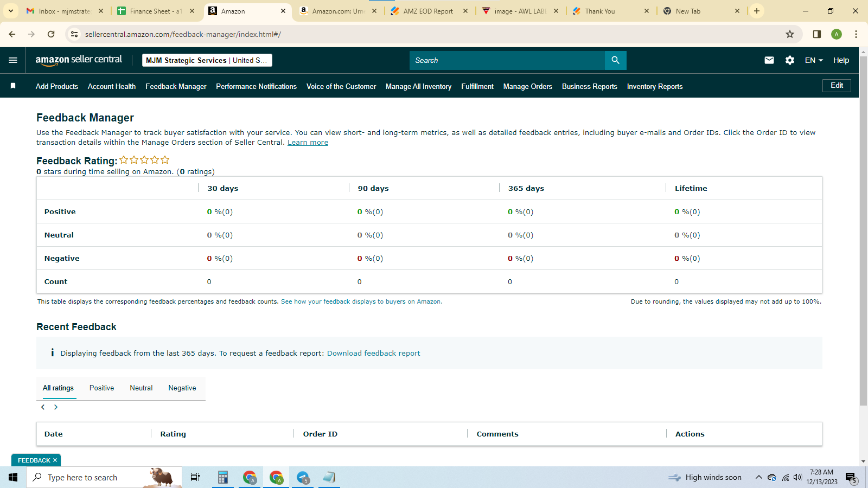
Task: Open Feedback Manager menu item
Action: (176, 86)
